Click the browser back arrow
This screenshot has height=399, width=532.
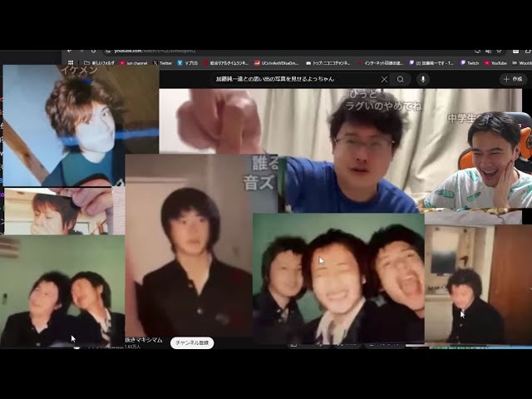[x=70, y=52]
